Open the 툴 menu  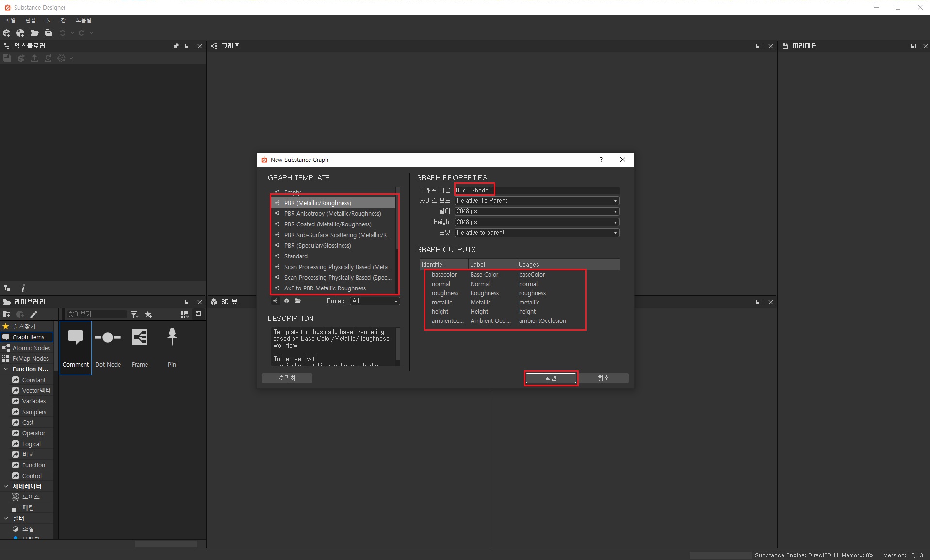(x=48, y=20)
